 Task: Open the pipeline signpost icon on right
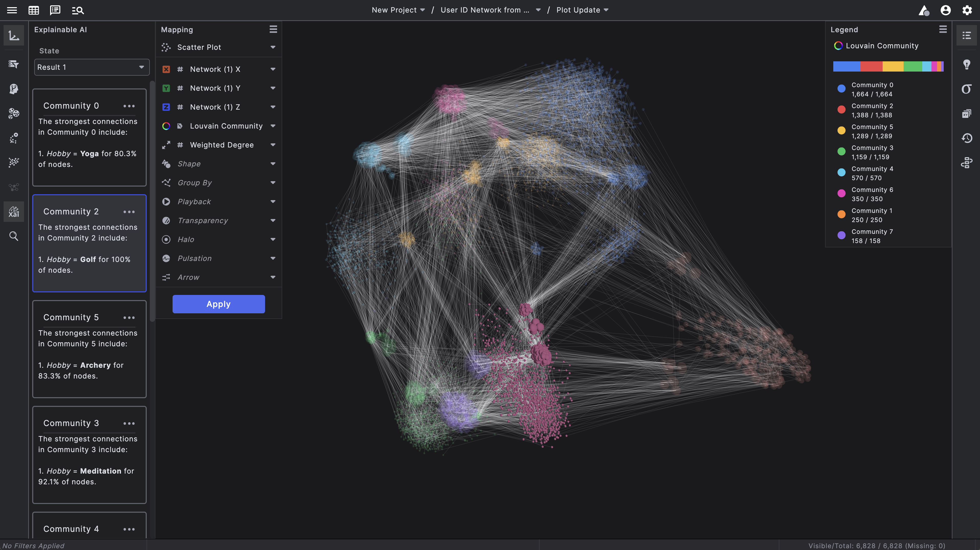[x=966, y=162]
